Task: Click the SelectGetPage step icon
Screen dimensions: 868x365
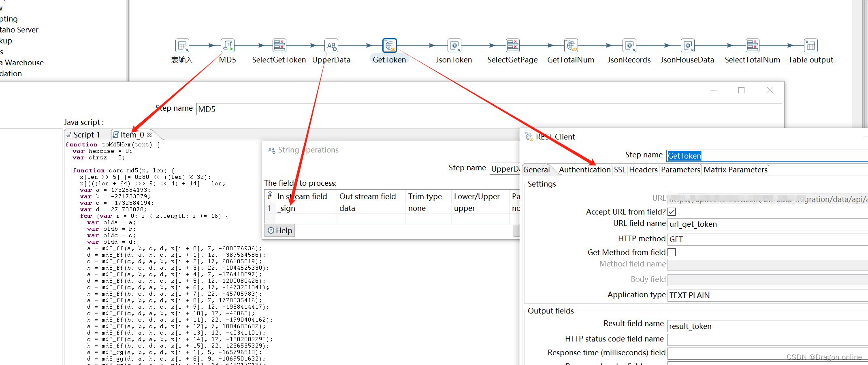Action: (512, 45)
